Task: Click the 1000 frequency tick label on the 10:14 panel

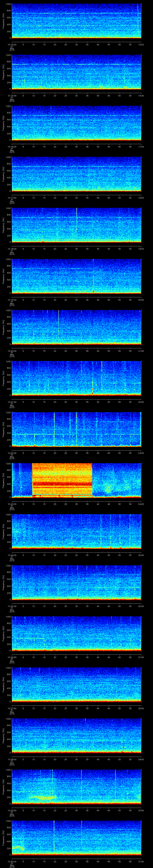Action: tap(8, 4)
